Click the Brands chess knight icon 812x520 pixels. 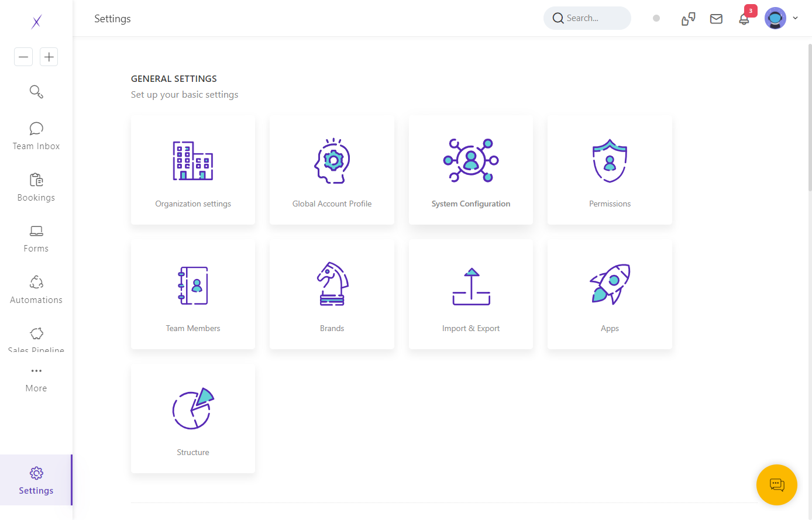(x=332, y=284)
